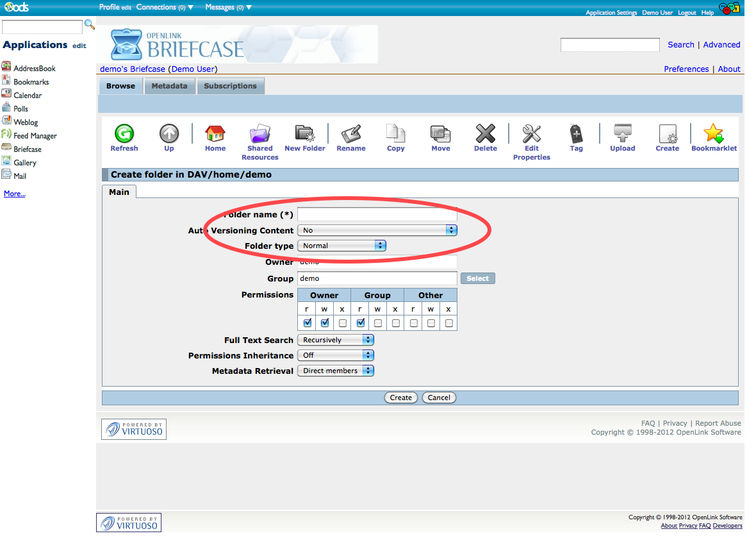Open the Auto Versioning Content dropdown

(377, 230)
